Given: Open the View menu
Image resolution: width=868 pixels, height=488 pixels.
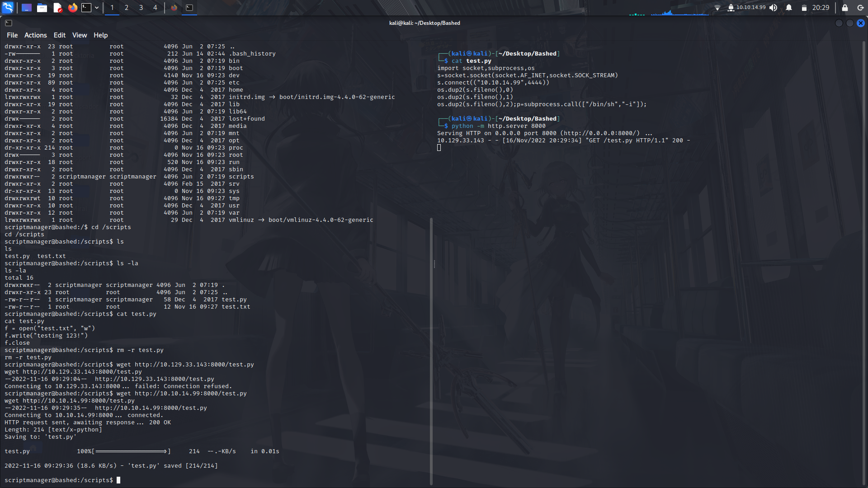Looking at the screenshot, I should click(x=79, y=35).
